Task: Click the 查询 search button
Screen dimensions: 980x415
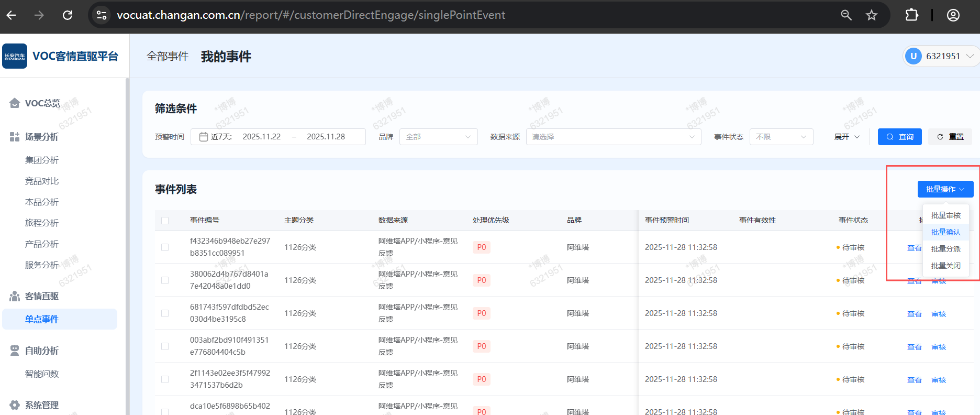Action: click(x=899, y=137)
